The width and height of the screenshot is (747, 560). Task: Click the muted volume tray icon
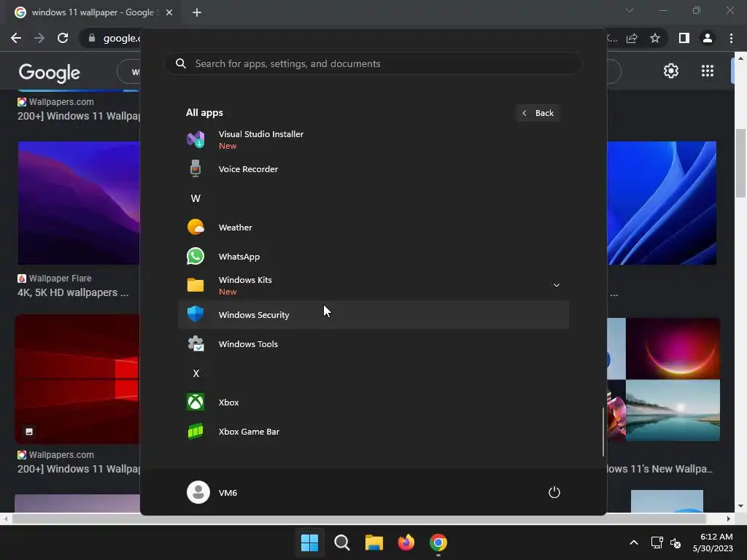(x=676, y=542)
